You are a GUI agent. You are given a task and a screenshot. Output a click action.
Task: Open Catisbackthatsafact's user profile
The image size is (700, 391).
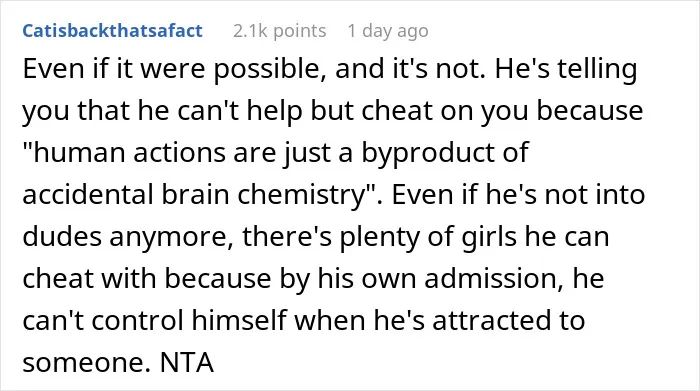click(112, 31)
